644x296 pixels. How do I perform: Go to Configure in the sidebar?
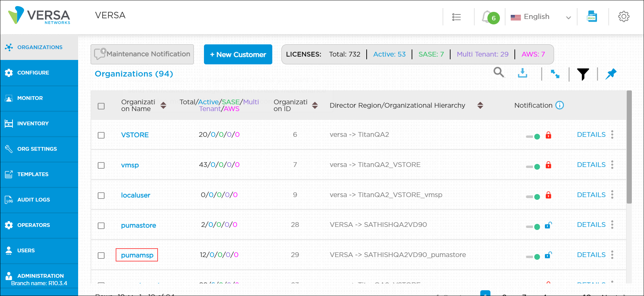(33, 73)
